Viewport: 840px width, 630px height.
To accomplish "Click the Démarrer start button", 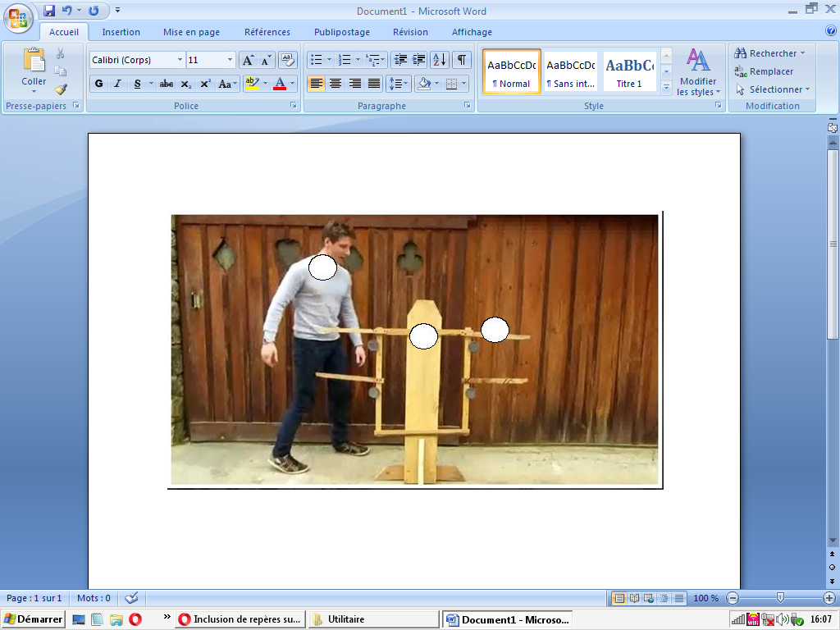I will pyautogui.click(x=33, y=619).
